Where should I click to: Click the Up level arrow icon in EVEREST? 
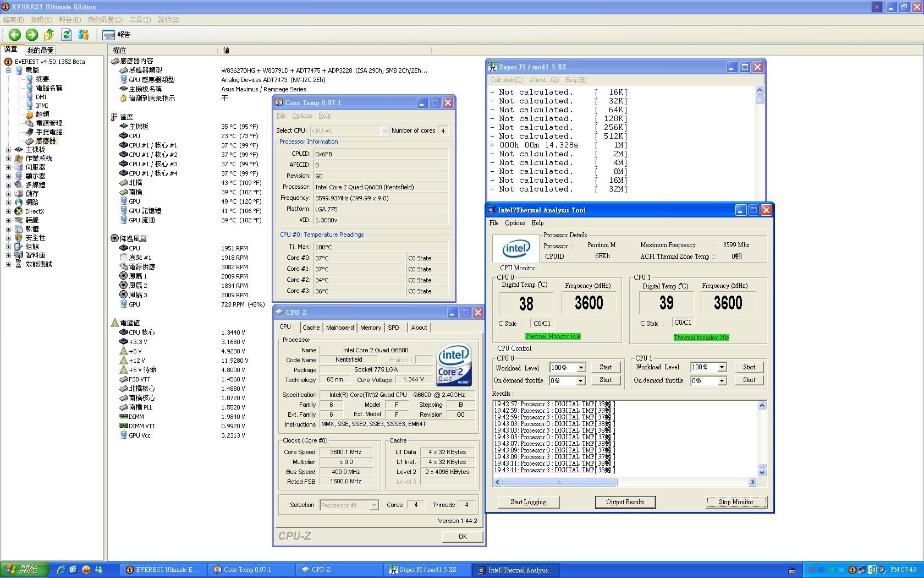click(x=49, y=35)
